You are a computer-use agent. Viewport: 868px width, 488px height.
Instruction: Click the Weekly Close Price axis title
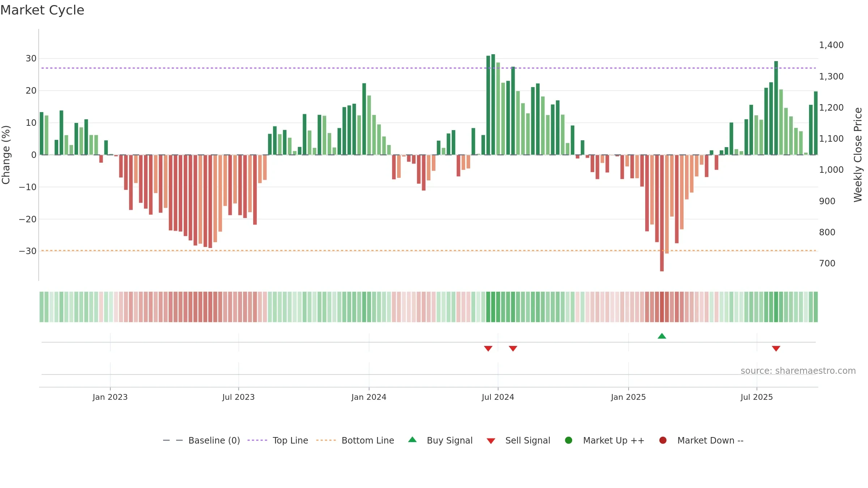[858, 155]
